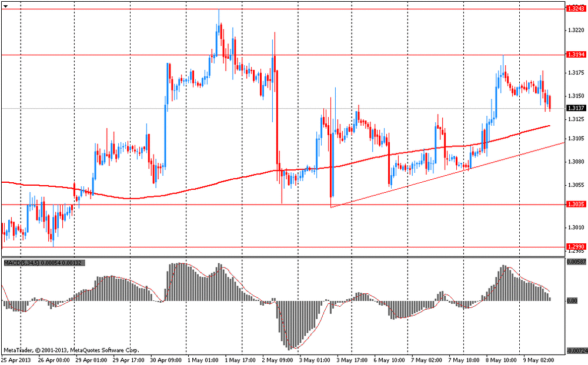
Task: Click the 7 May 02:00 time label
Action: [x=427, y=360]
